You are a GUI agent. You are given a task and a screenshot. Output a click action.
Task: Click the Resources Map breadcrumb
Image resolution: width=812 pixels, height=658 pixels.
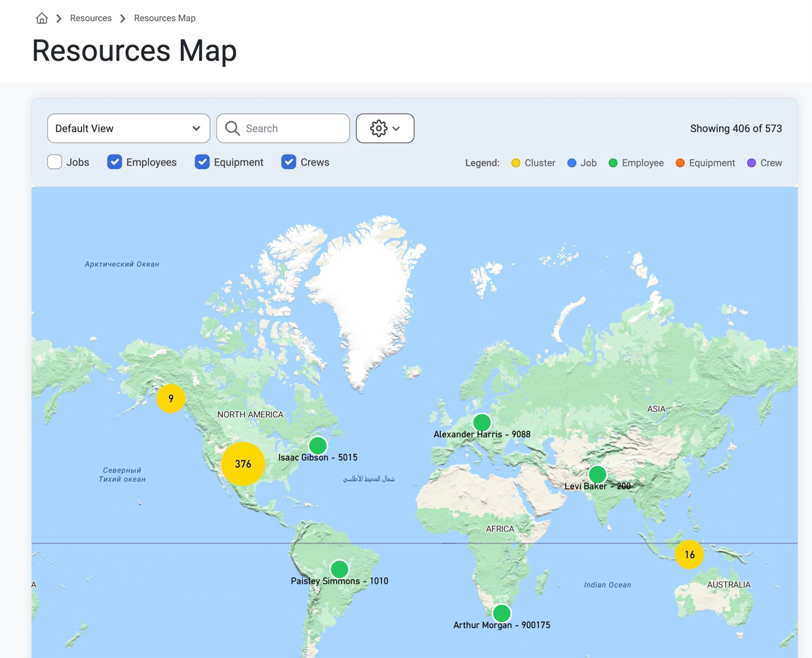[165, 18]
